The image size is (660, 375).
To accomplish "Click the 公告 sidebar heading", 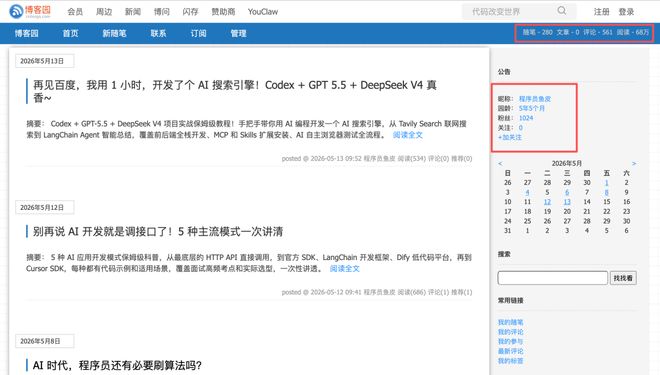I will pos(504,72).
